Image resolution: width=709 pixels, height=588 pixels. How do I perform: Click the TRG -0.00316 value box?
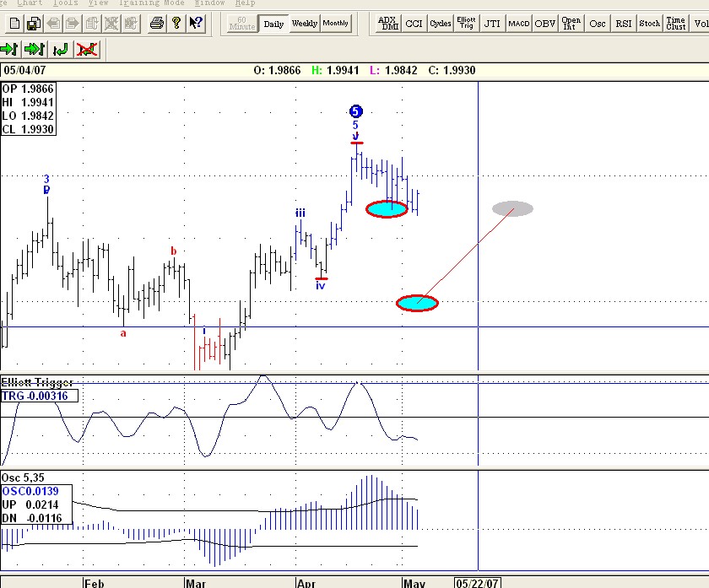pos(40,396)
